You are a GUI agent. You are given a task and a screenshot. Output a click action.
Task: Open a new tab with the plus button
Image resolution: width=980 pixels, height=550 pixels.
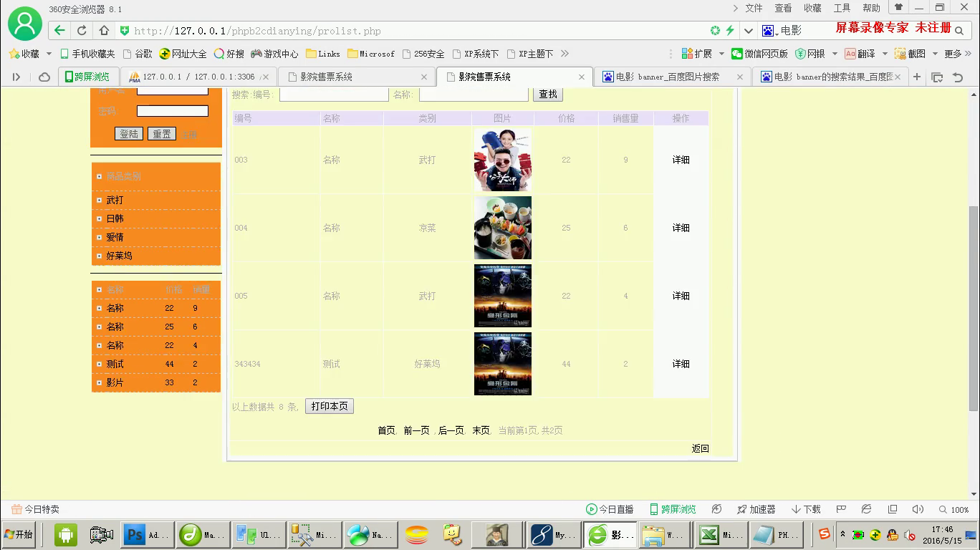pos(917,77)
